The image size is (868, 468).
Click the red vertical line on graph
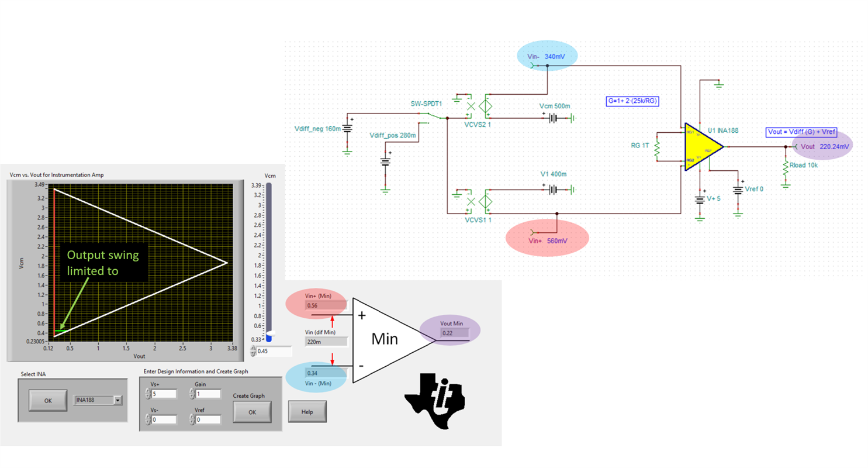coord(54,262)
